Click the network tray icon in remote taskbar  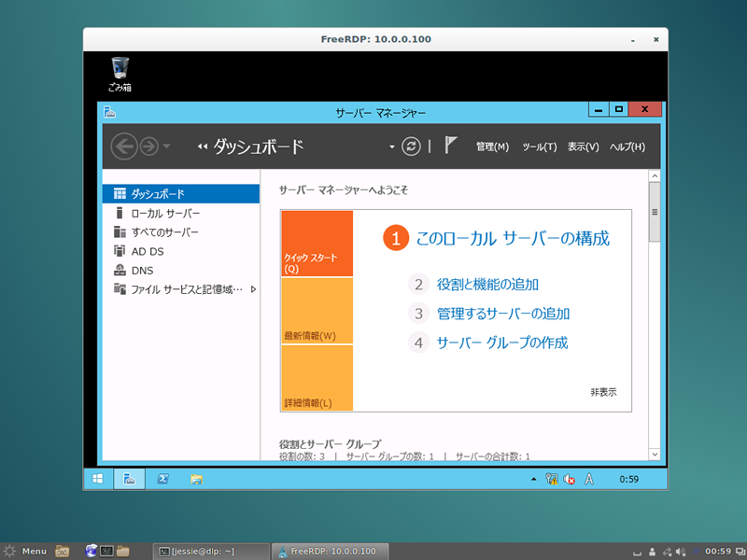(x=552, y=479)
